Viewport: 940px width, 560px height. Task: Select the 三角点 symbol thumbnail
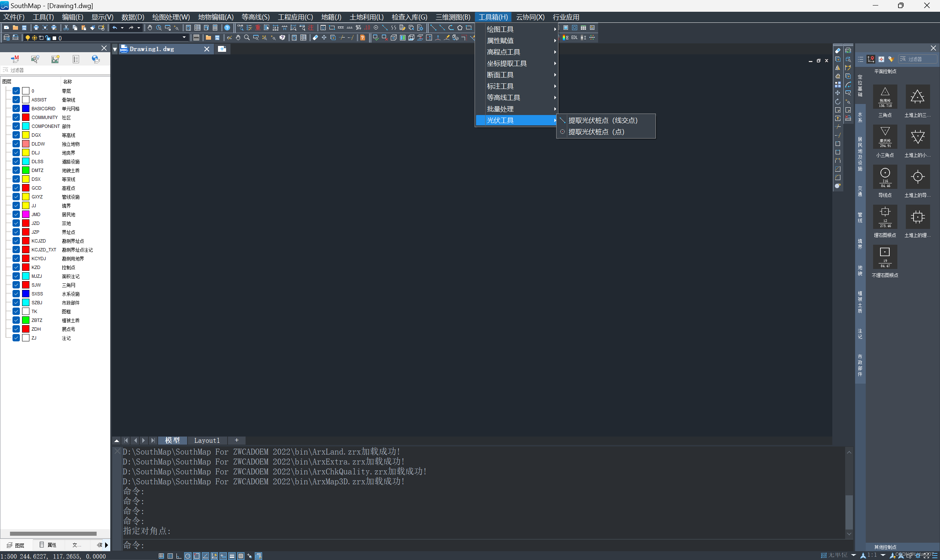pos(885,97)
